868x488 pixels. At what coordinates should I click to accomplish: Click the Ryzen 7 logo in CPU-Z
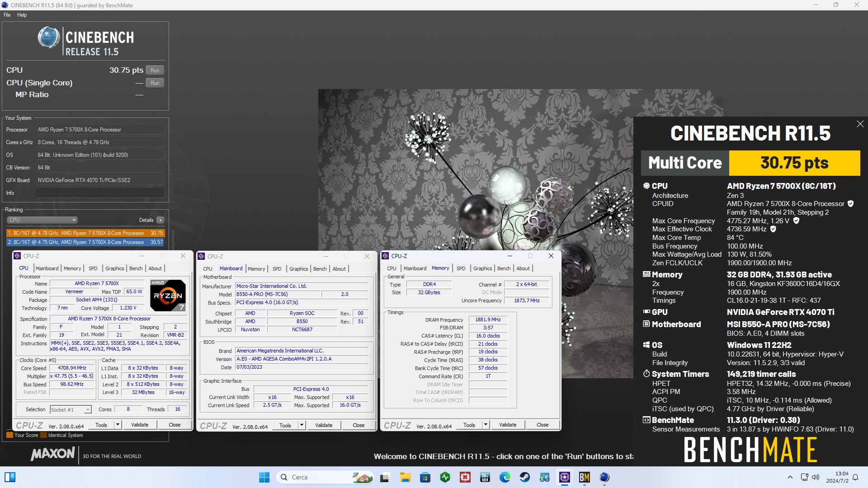[168, 296]
